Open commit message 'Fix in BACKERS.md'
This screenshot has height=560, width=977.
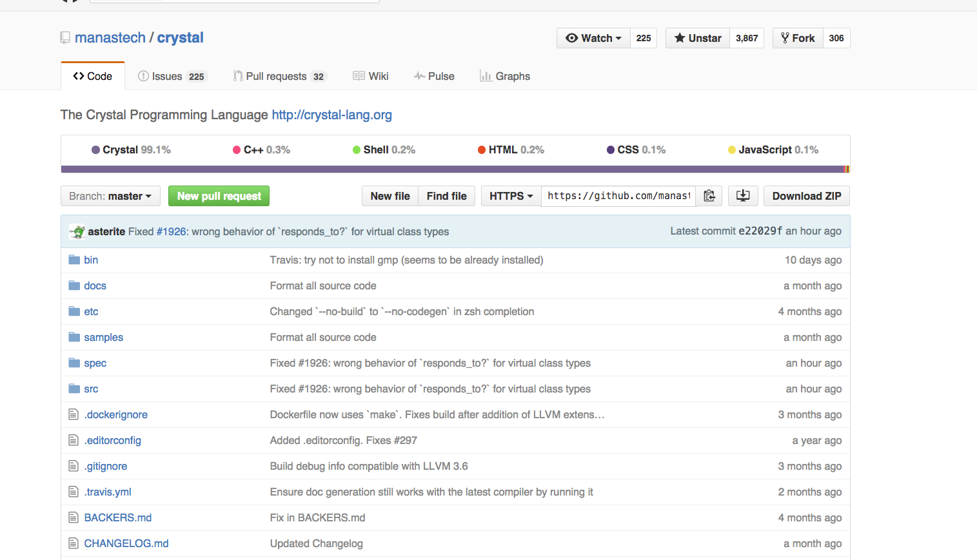[317, 517]
